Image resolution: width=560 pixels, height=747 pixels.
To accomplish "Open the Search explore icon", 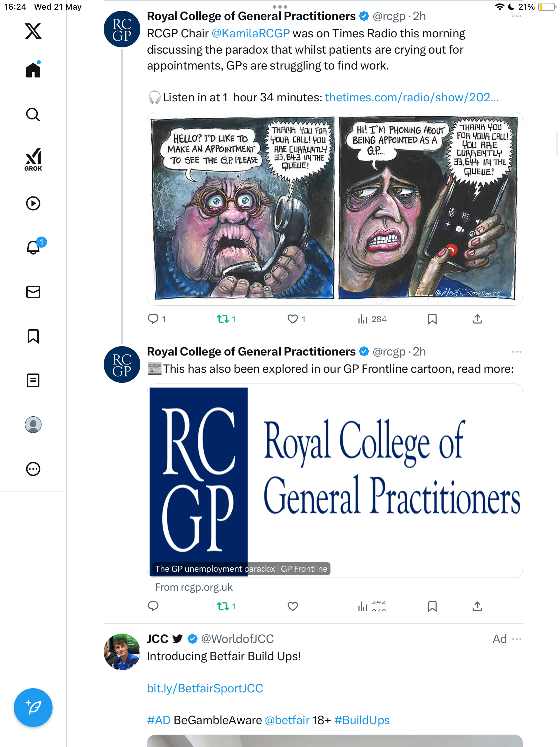I will 33,114.
